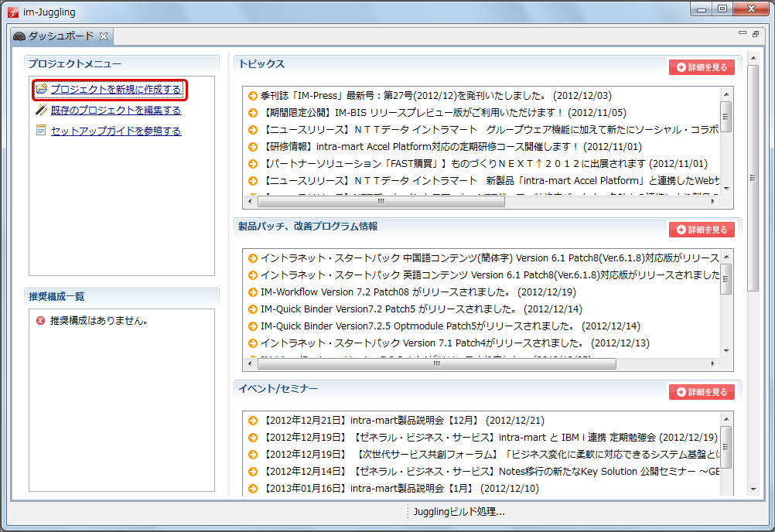Screen dimensions: 775x532
Task: Click the 推奨構成一覧 section heading
Action: (x=56, y=296)
